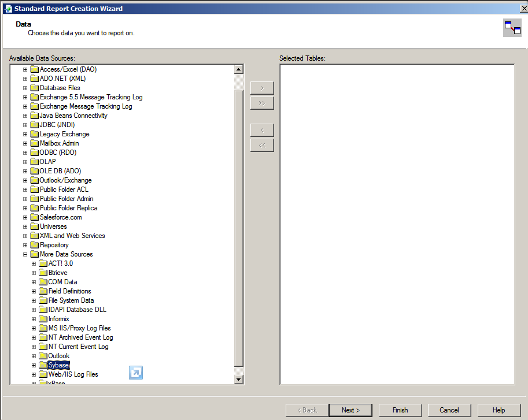Click the data link icon in wizard header

512,28
